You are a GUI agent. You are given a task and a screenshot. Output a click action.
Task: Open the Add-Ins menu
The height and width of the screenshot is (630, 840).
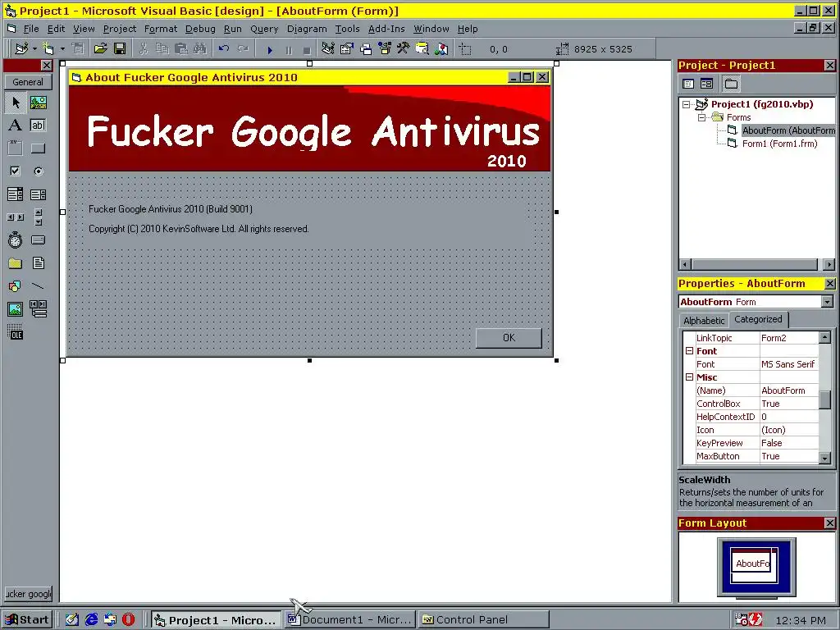pyautogui.click(x=386, y=29)
